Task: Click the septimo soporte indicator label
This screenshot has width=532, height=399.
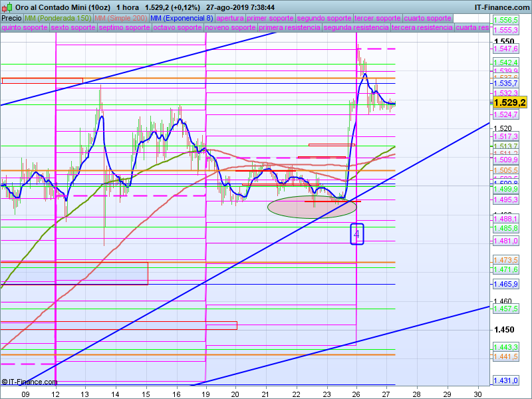Action: coord(124,28)
